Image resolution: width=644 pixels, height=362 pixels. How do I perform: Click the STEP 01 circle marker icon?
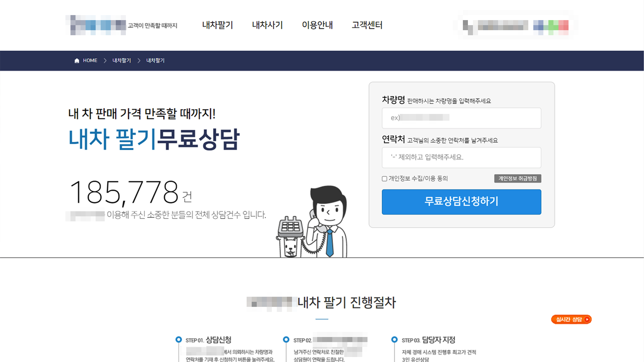179,340
